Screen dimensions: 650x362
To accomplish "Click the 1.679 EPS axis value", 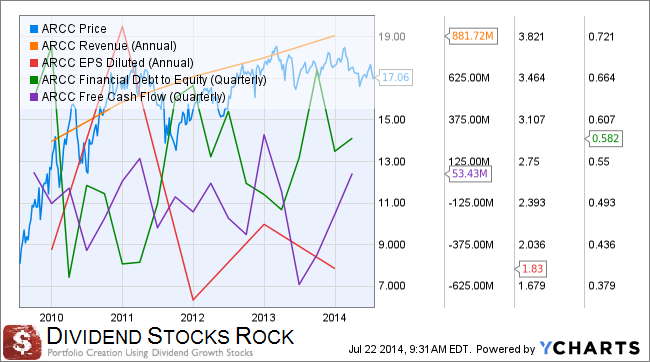I will click(x=532, y=286).
